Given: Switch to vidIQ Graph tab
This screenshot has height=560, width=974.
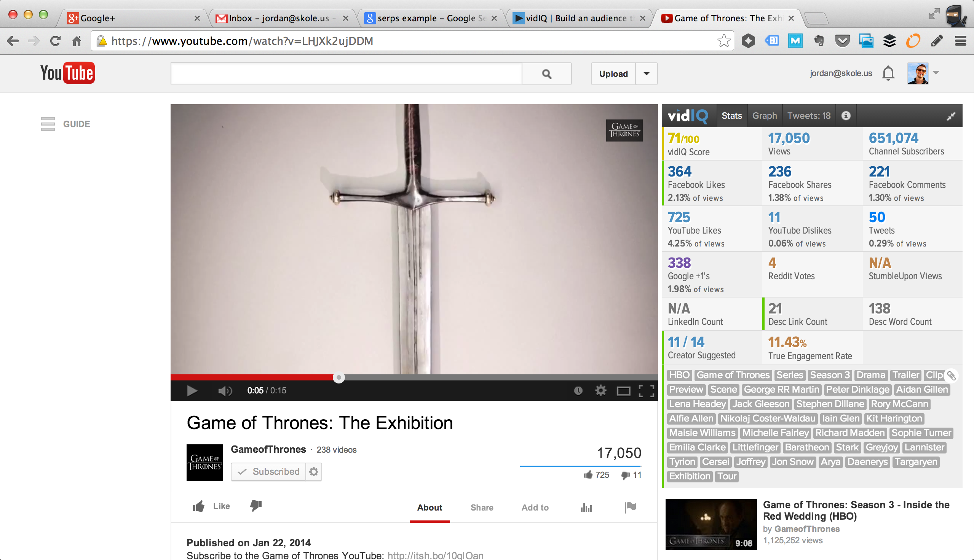Looking at the screenshot, I should (764, 116).
